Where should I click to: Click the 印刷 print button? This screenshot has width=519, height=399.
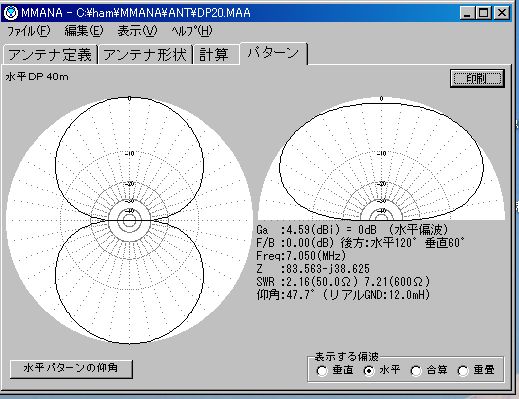[x=477, y=79]
